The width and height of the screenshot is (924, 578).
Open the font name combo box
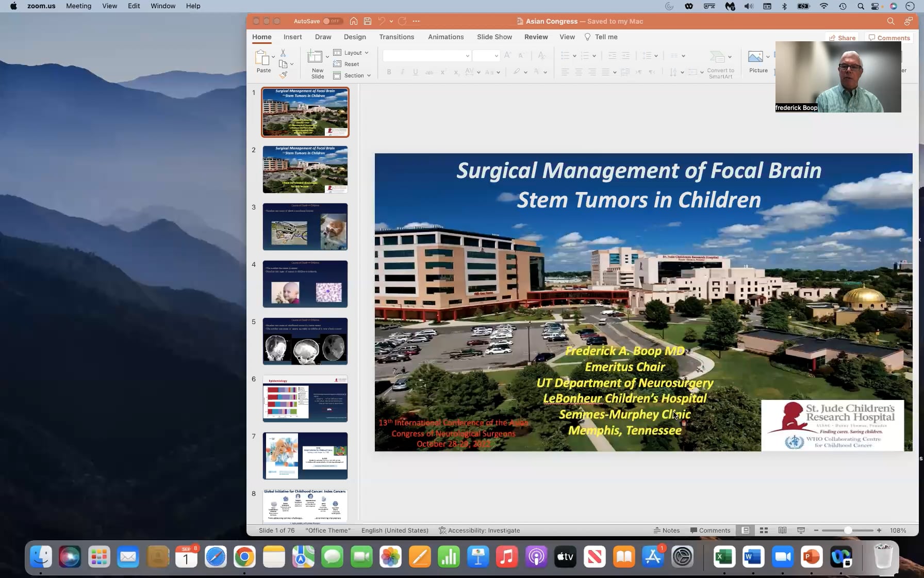[x=426, y=56]
